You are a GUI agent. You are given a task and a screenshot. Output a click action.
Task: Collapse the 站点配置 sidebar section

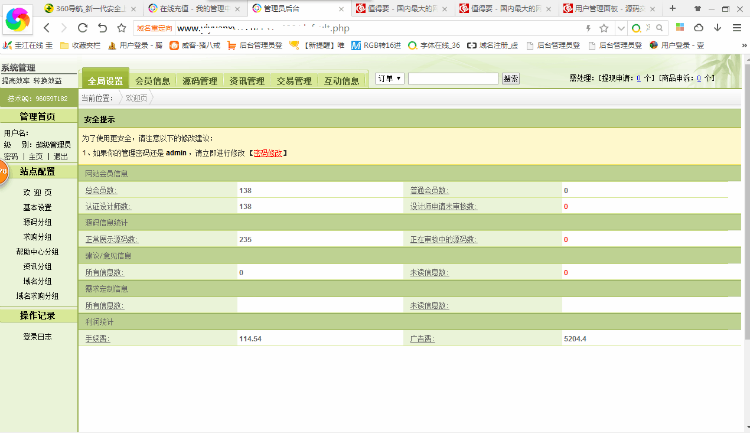pyautogui.click(x=38, y=171)
